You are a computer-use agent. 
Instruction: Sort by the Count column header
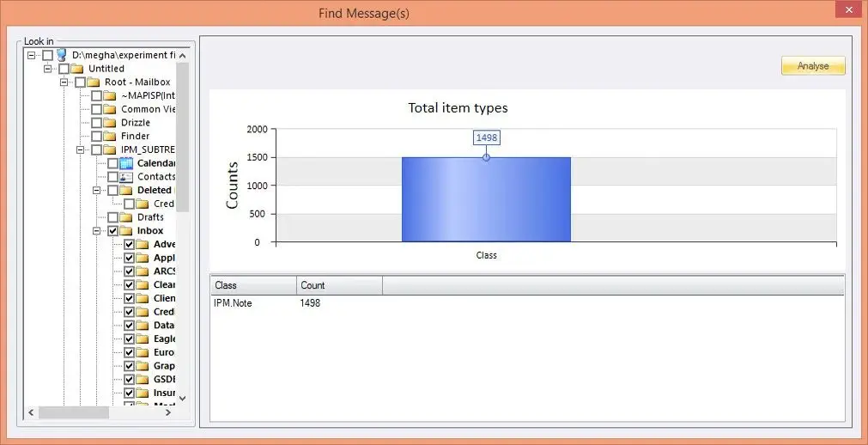pyautogui.click(x=339, y=285)
